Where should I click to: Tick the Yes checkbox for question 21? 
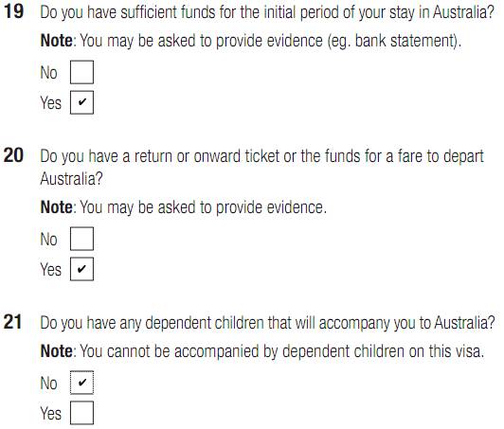tap(81, 413)
